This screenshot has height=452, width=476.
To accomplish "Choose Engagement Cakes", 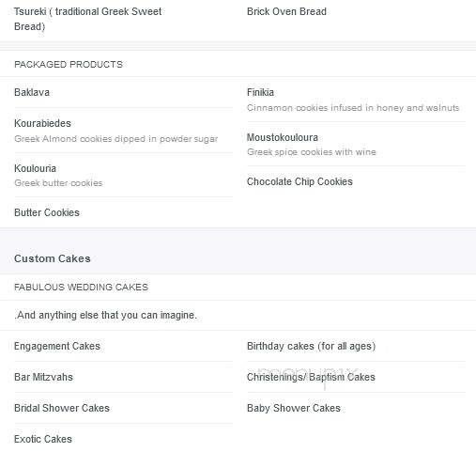I will coord(57,346).
